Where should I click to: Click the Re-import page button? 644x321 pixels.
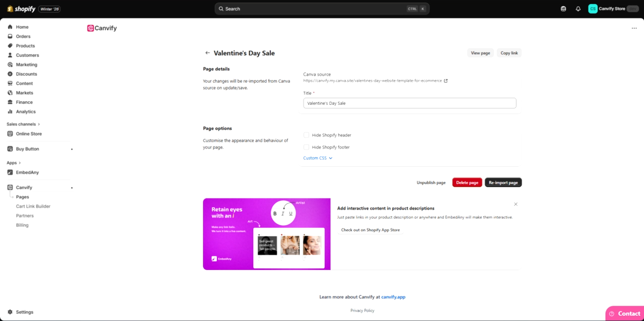(503, 182)
